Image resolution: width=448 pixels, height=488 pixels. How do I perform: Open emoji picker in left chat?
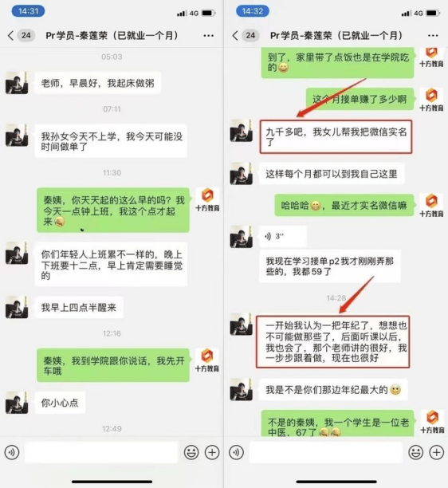click(x=191, y=452)
